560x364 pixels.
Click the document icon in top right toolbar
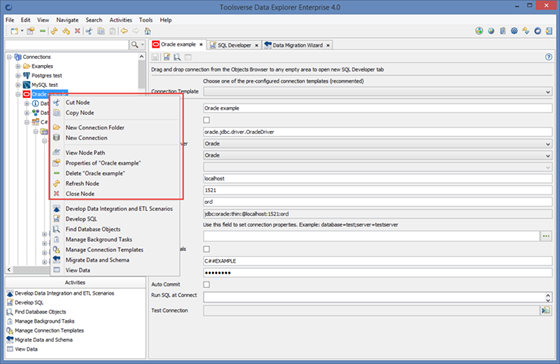[x=503, y=31]
